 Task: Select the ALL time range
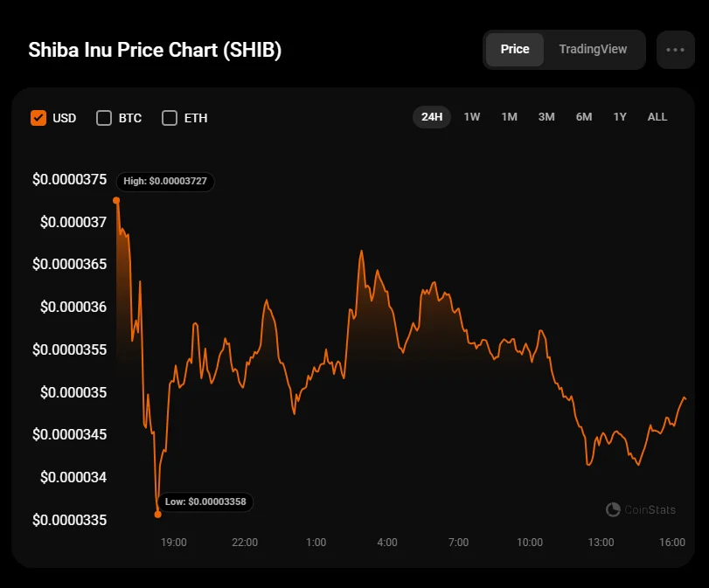coord(657,117)
